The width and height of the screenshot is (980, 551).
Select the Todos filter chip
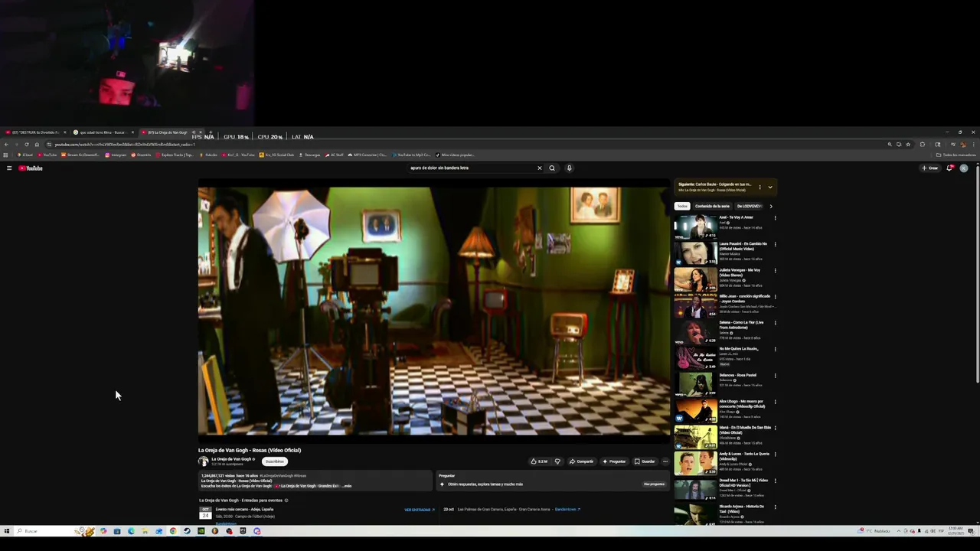681,206
